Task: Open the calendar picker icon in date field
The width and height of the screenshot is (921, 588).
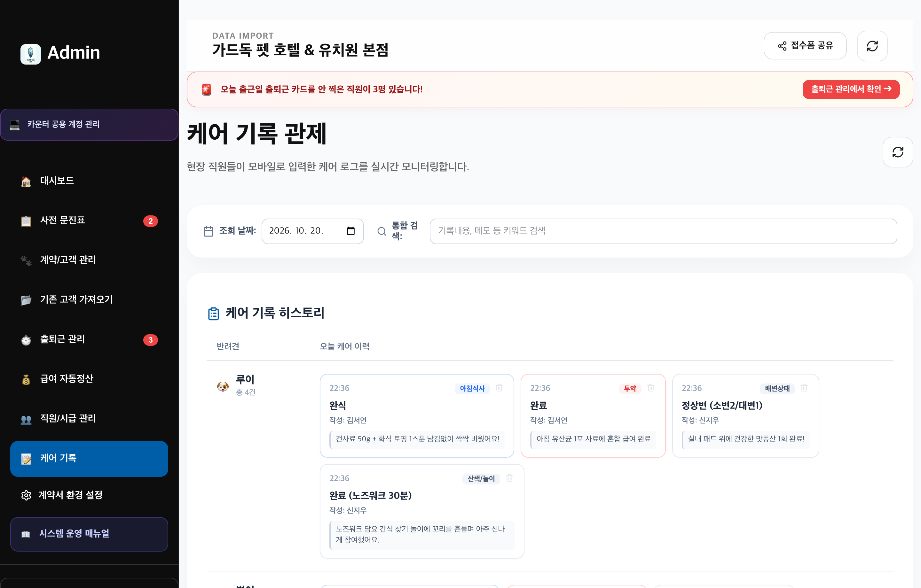Action: click(351, 231)
